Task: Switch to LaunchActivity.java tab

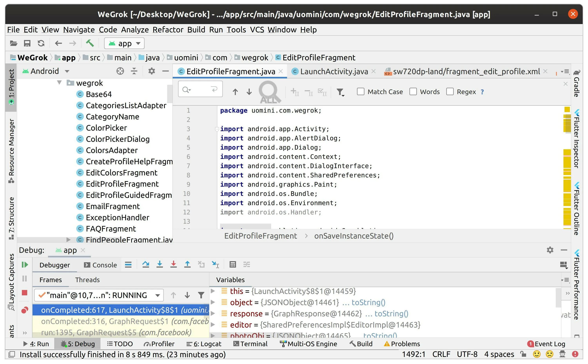Action: pos(334,72)
